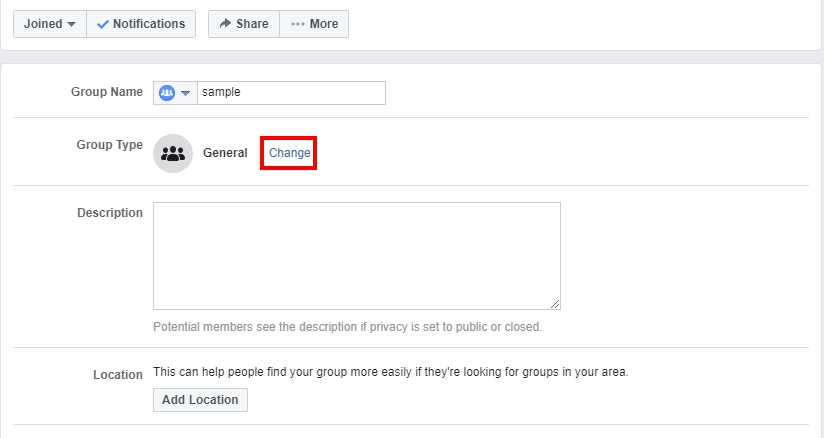Click the Change link for Group Type
824x438 pixels.
click(290, 153)
